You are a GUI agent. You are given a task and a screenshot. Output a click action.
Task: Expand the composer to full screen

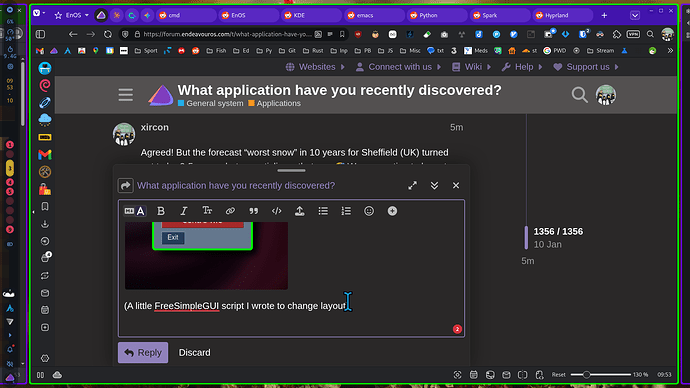point(412,186)
